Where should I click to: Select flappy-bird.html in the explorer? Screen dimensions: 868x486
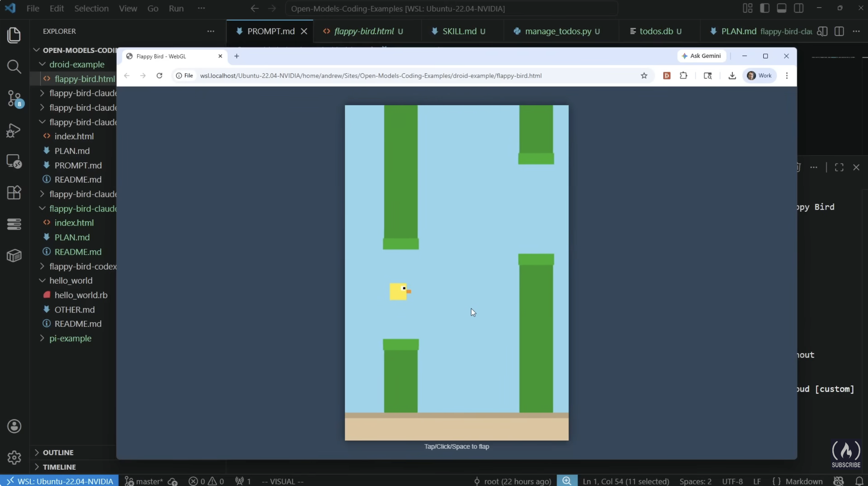pyautogui.click(x=85, y=79)
